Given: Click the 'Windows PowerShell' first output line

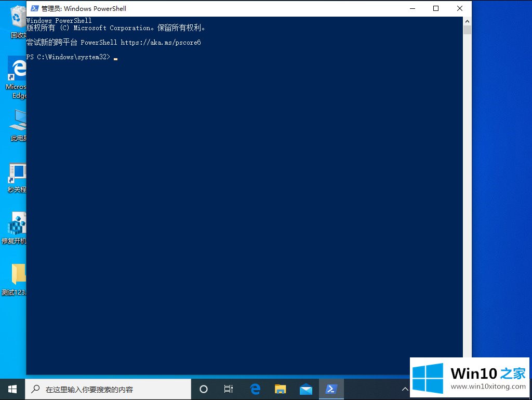Looking at the screenshot, I should 59,20.
